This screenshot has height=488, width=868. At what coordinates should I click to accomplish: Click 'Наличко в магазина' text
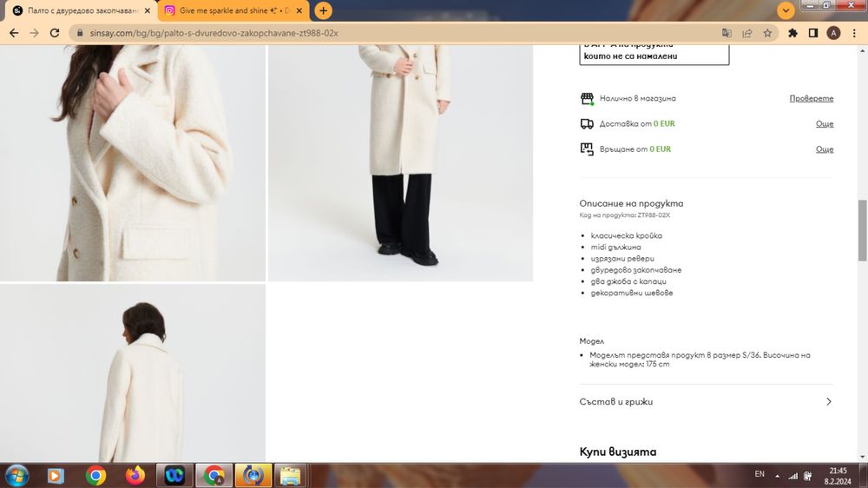coord(638,99)
